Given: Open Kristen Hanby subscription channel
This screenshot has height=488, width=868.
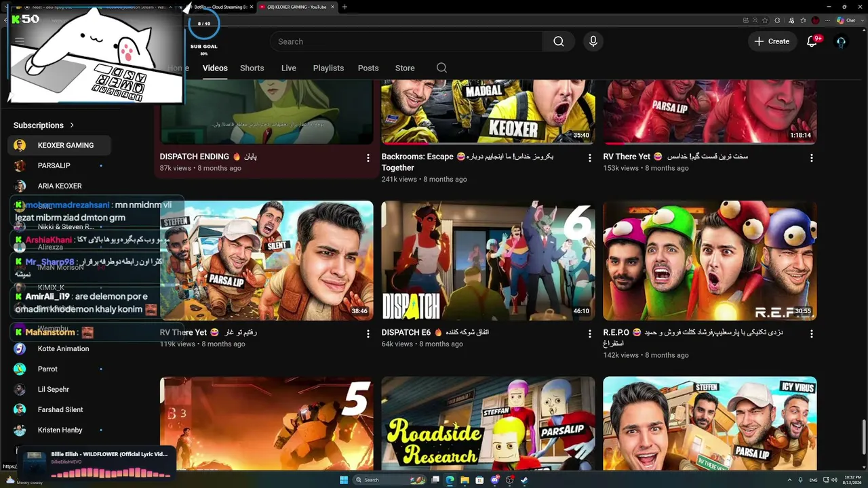Looking at the screenshot, I should tap(60, 430).
